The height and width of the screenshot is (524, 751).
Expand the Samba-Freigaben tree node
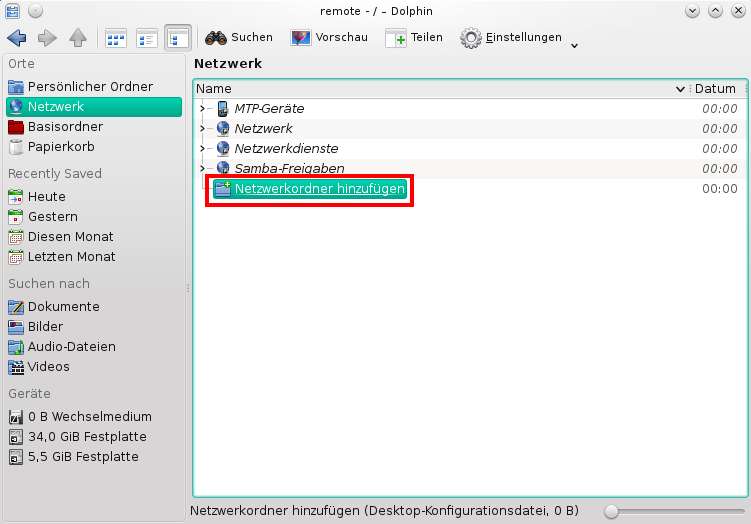click(x=202, y=169)
